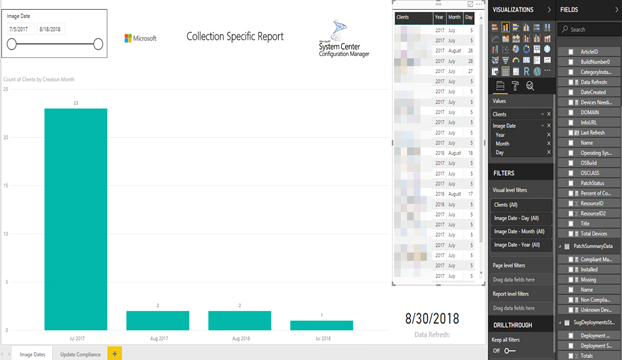Select the treemap visualization

pyautogui.click(x=537, y=49)
